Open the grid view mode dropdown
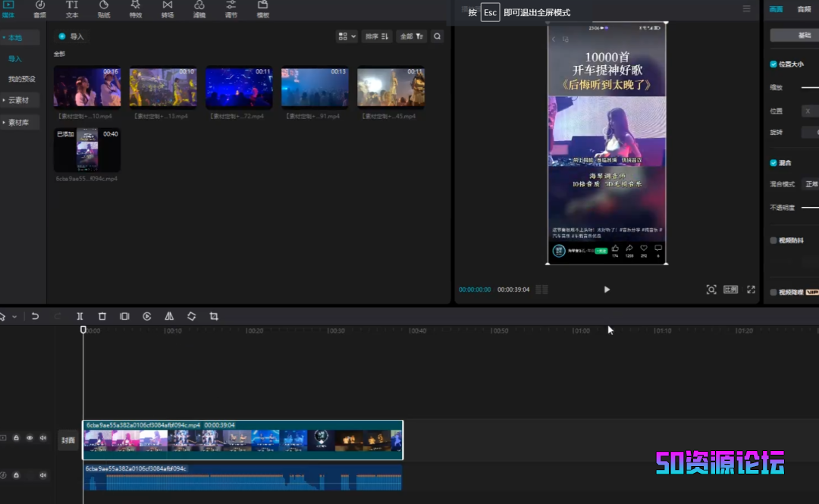Screen dimensions: 819x504 click(x=347, y=36)
